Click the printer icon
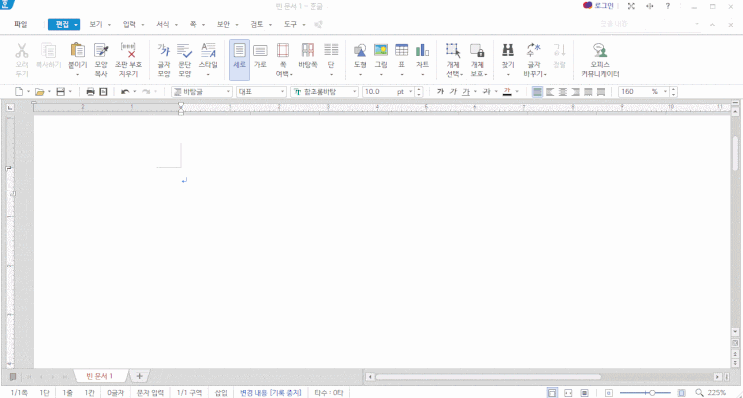 [91, 91]
